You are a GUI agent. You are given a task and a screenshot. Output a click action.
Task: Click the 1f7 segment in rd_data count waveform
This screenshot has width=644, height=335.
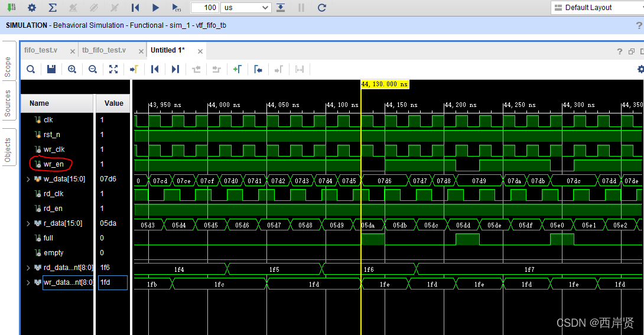(x=529, y=270)
